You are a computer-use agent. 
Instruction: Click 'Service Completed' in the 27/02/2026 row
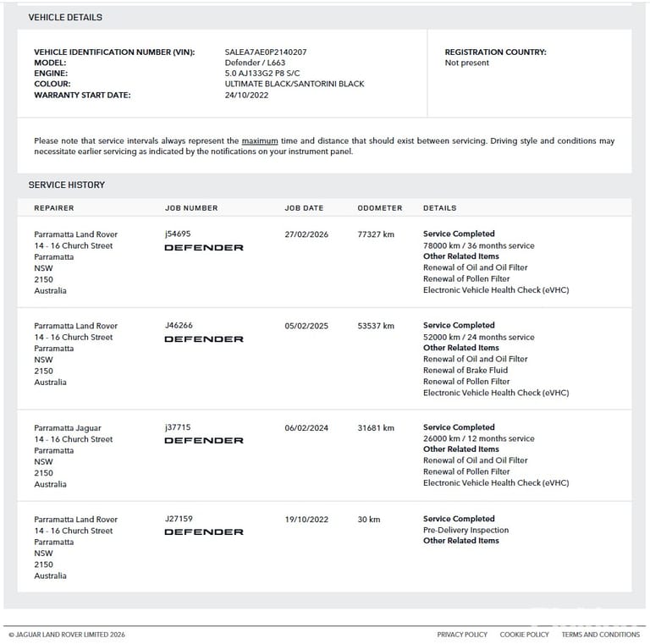(459, 234)
